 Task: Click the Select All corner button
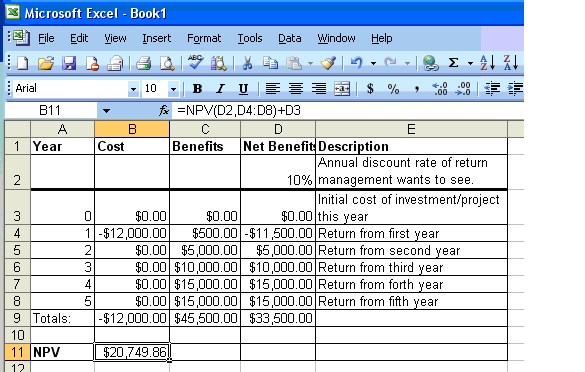(x=17, y=129)
